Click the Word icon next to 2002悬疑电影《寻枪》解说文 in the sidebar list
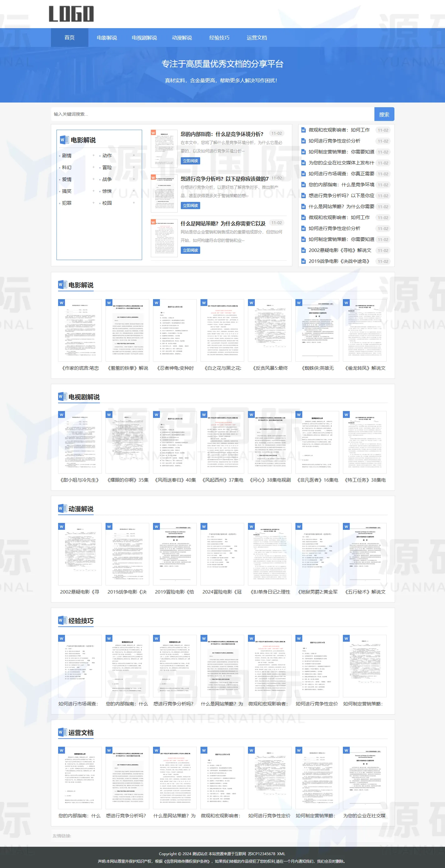Image resolution: width=445 pixels, height=868 pixels. point(303,250)
